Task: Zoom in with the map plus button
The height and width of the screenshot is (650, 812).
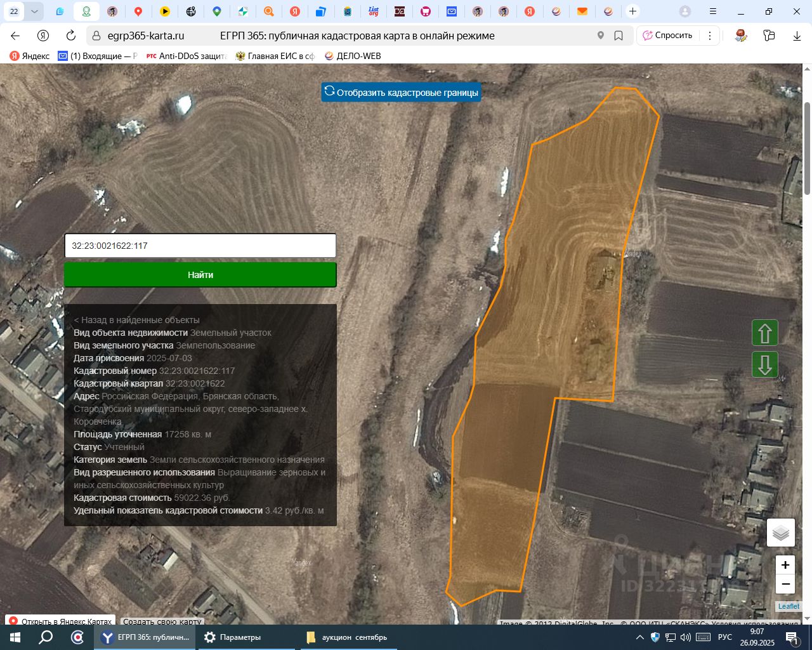Action: pos(785,565)
